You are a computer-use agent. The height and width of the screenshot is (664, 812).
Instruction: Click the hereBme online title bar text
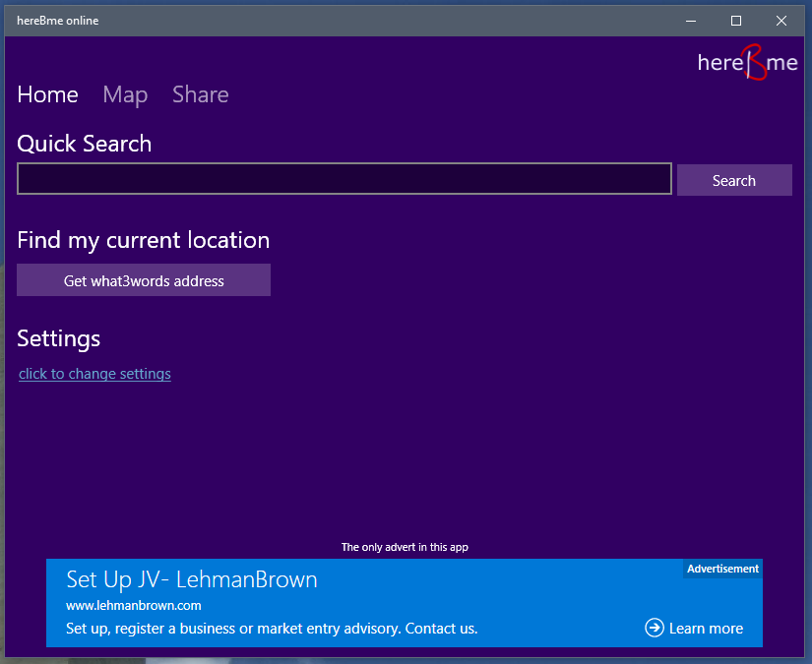tap(57, 21)
